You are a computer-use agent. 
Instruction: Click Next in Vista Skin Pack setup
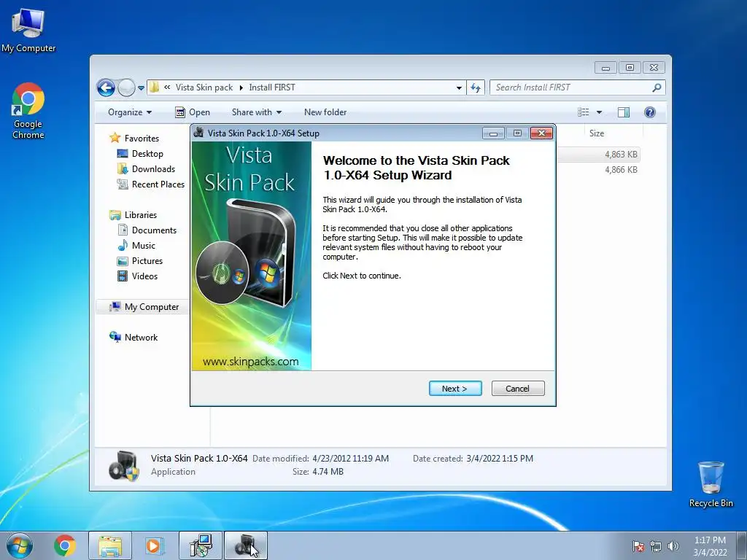click(x=455, y=389)
